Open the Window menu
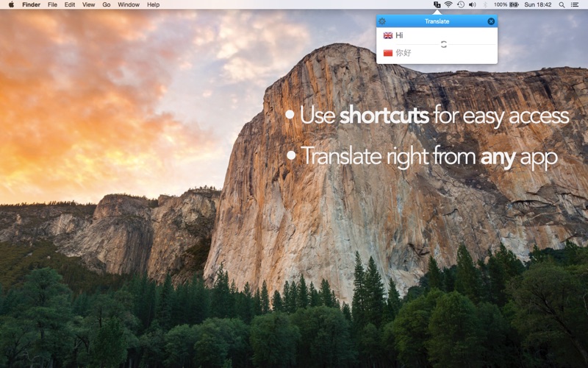This screenshot has width=588, height=368. 129,4
